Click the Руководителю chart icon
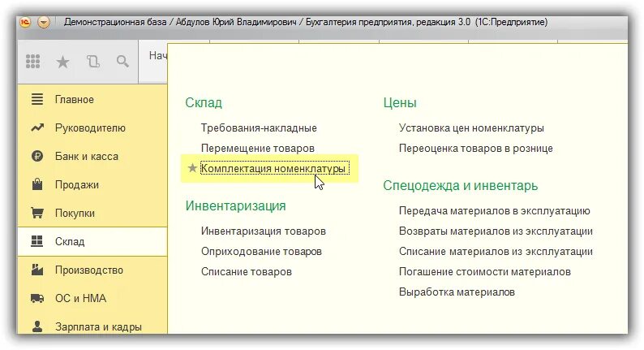The height and width of the screenshot is (350, 644). (x=37, y=127)
